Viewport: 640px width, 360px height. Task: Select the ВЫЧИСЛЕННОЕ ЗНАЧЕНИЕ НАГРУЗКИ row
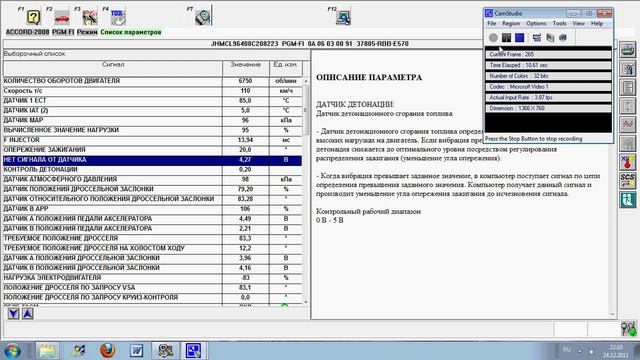pos(153,130)
